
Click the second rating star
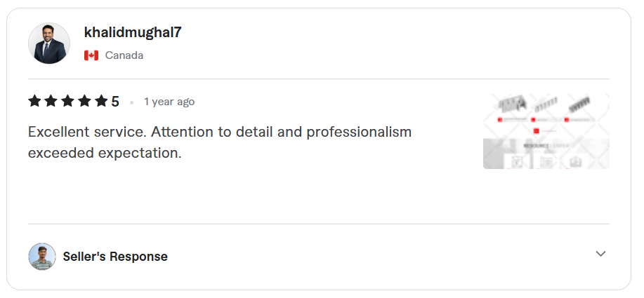pos(51,102)
